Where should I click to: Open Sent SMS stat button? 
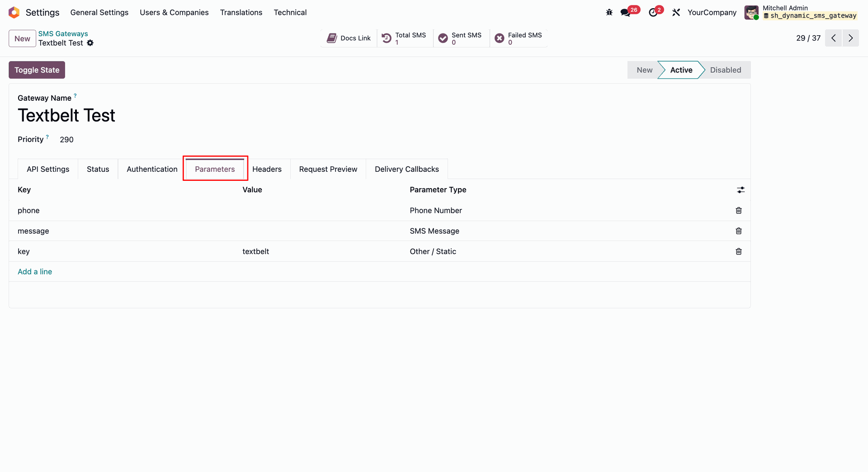(462, 38)
